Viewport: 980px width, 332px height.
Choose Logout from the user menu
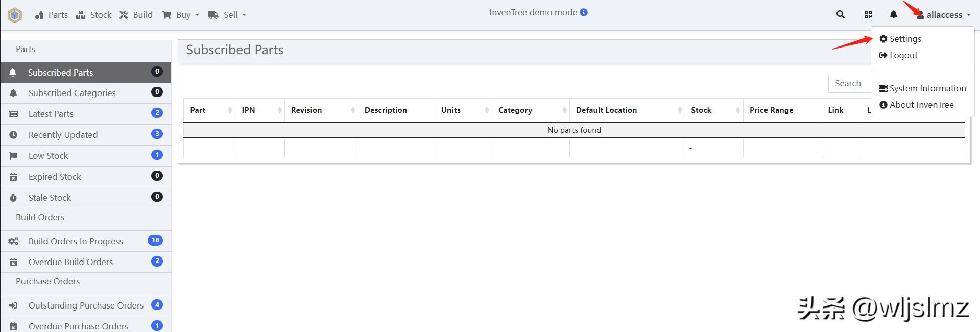click(x=903, y=55)
